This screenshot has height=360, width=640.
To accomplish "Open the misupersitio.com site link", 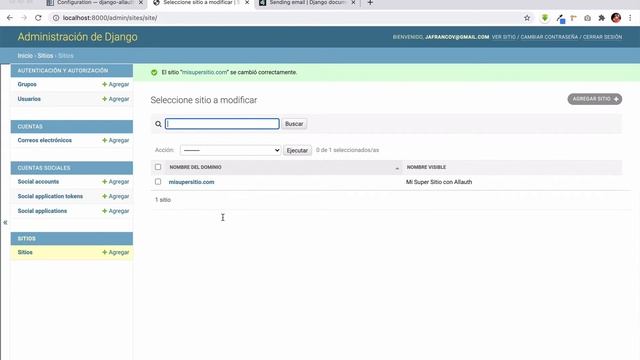I will point(191,182).
